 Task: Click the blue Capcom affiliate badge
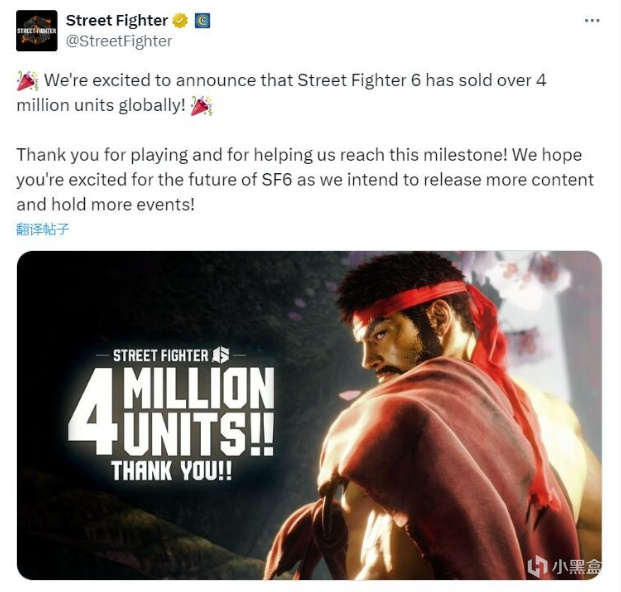tap(202, 21)
